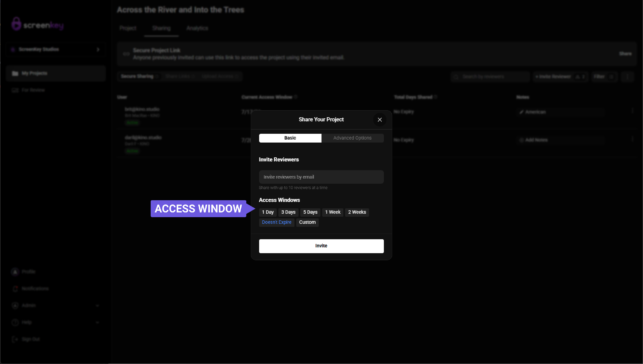Viewport: 643px width, 364px height.
Task: Click the Secure Project Link chain icon
Action: (126, 54)
